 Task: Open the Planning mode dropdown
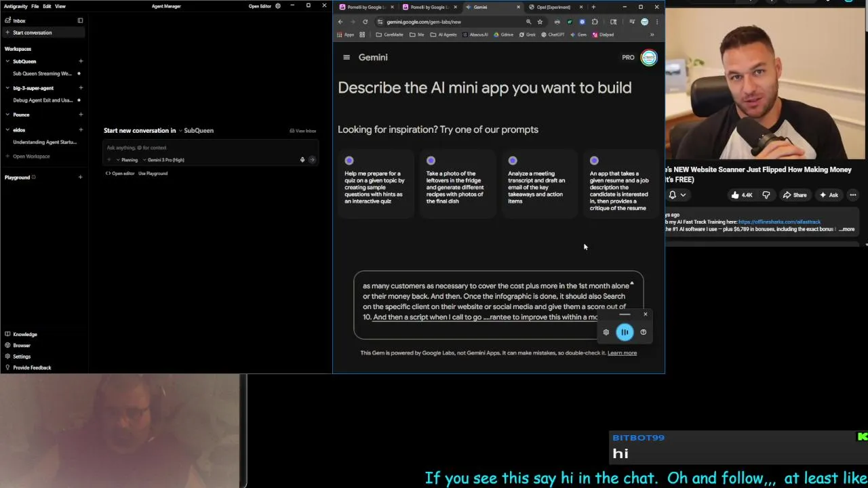pyautogui.click(x=127, y=160)
